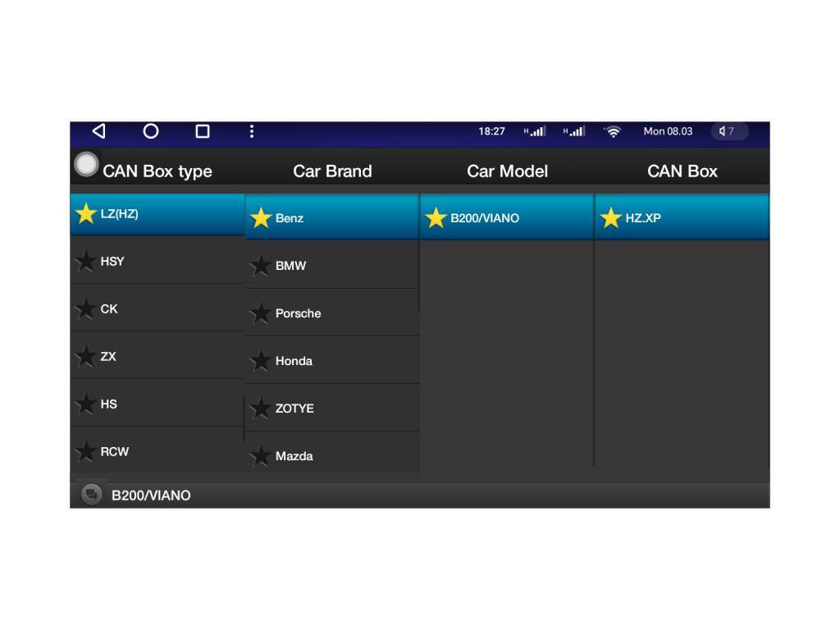
Task: Toggle the star next to CK
Action: [85, 309]
